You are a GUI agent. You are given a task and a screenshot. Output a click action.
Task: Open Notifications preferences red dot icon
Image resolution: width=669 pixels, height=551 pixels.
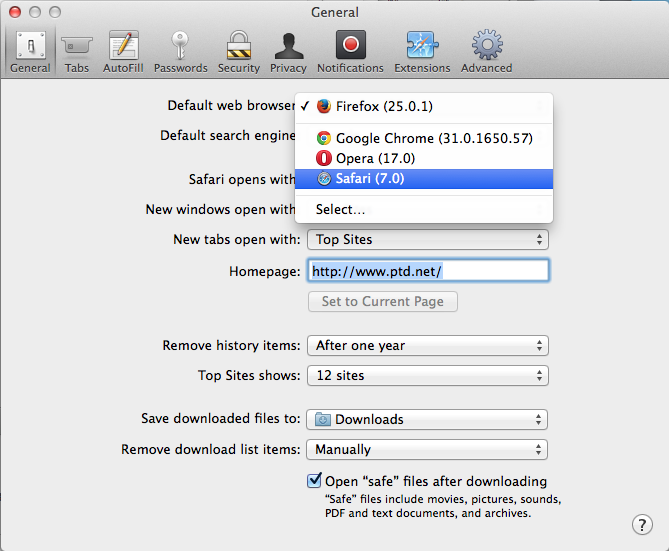[351, 44]
